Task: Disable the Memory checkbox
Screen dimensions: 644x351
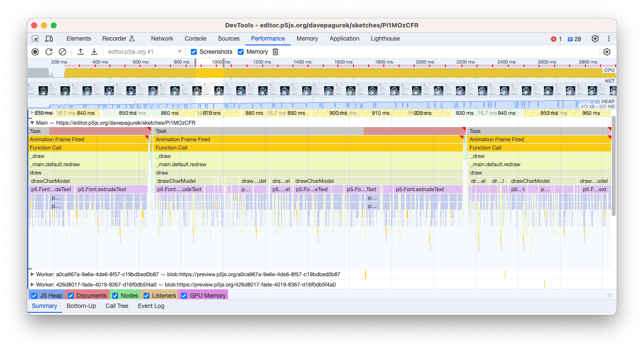Action: click(x=240, y=51)
